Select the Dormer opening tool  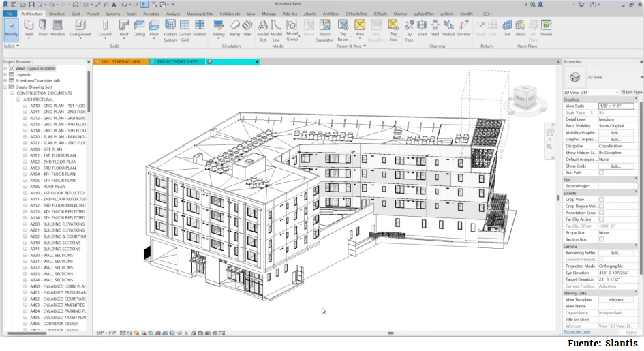pos(463,29)
